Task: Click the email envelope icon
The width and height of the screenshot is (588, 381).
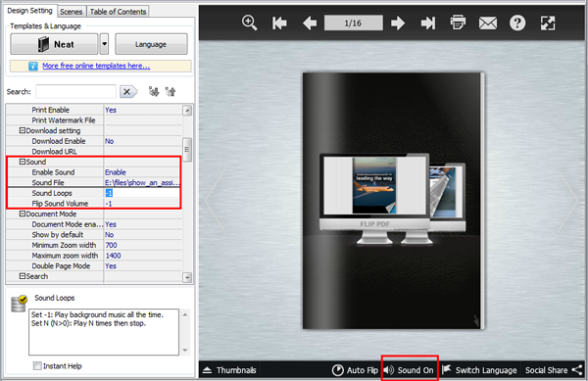Action: [488, 24]
